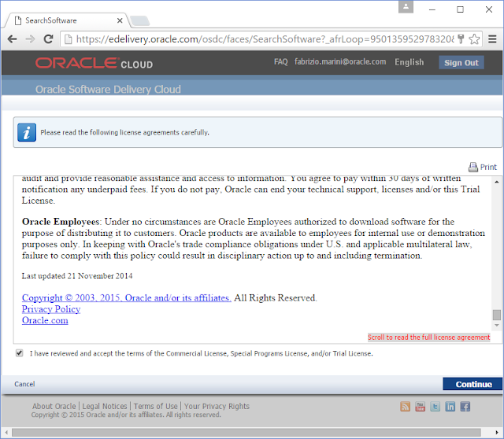Click 'Scroll to read the full license agreement' text
504x439 pixels.
pyautogui.click(x=428, y=338)
